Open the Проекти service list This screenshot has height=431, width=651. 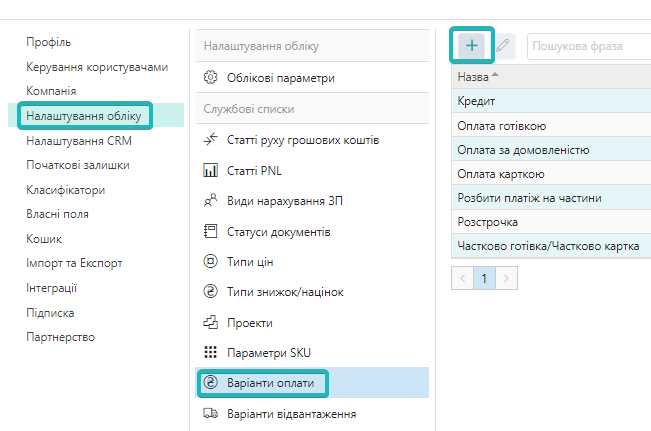pos(249,323)
